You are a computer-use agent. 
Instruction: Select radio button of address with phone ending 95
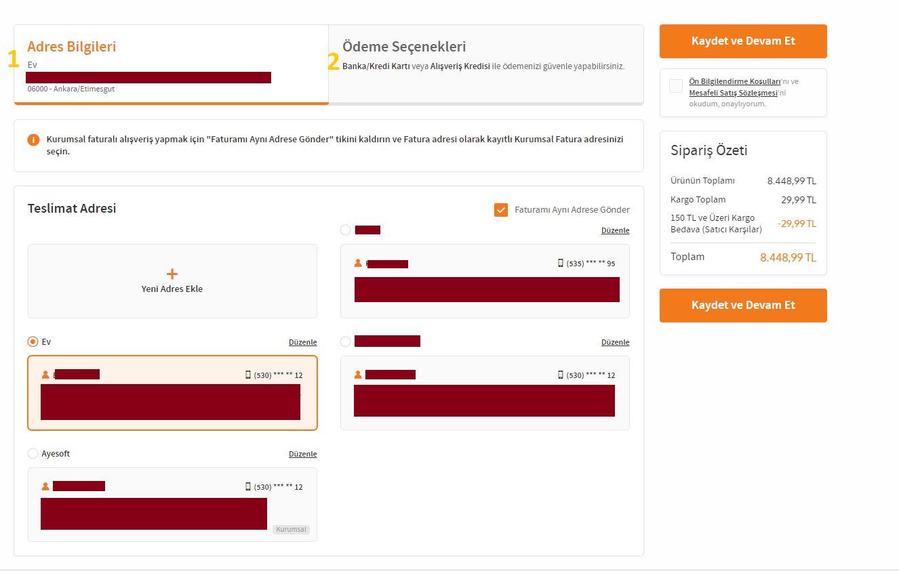pos(345,230)
